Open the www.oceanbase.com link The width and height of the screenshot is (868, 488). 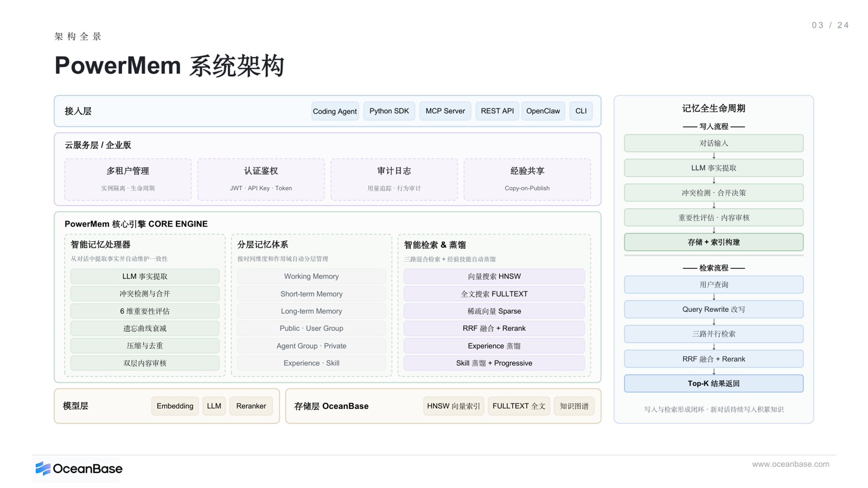tap(790, 464)
